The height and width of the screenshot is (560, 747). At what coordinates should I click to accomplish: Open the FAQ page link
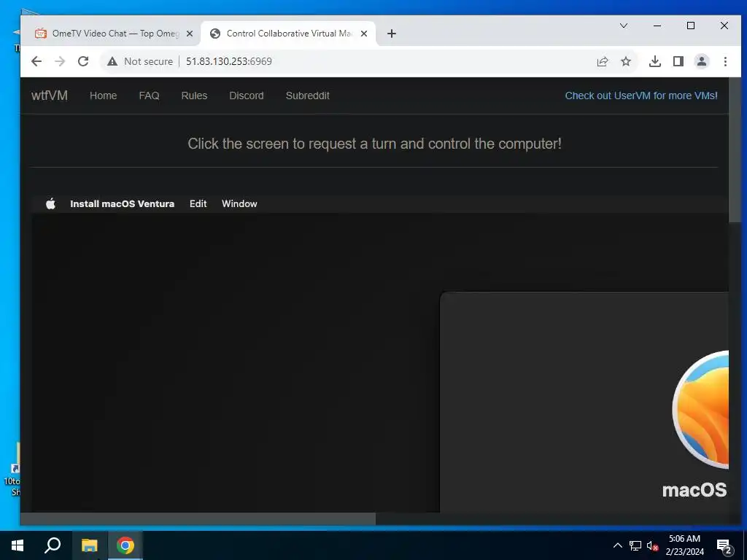(149, 96)
